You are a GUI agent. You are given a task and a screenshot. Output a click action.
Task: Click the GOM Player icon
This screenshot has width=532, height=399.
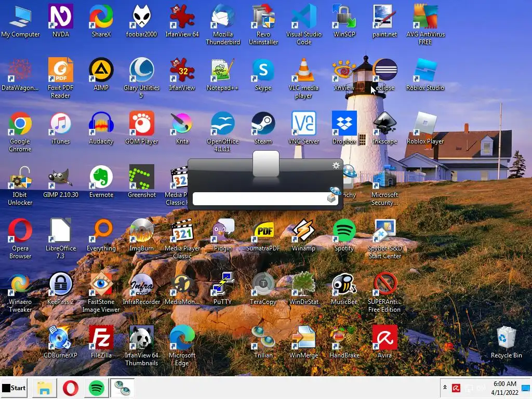pyautogui.click(x=141, y=128)
